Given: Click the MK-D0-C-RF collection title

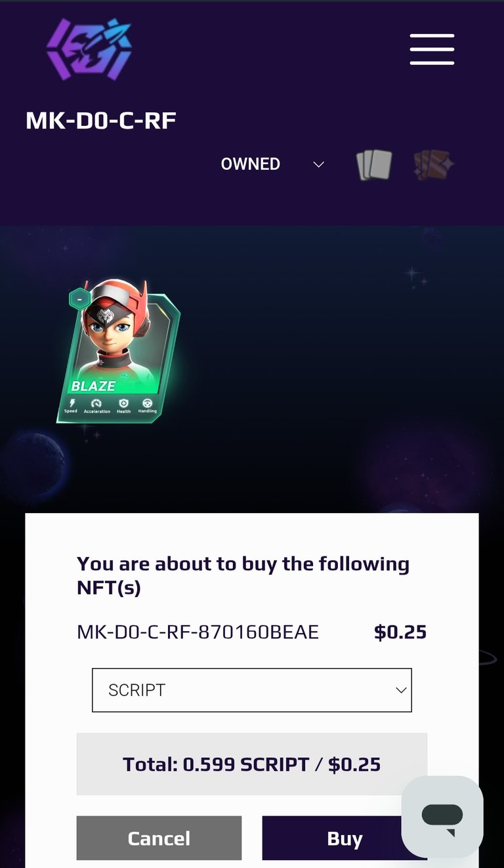Looking at the screenshot, I should (x=101, y=120).
